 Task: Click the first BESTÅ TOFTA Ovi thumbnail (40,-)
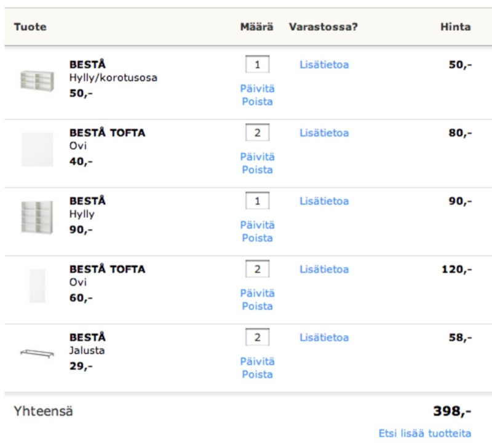coord(38,150)
